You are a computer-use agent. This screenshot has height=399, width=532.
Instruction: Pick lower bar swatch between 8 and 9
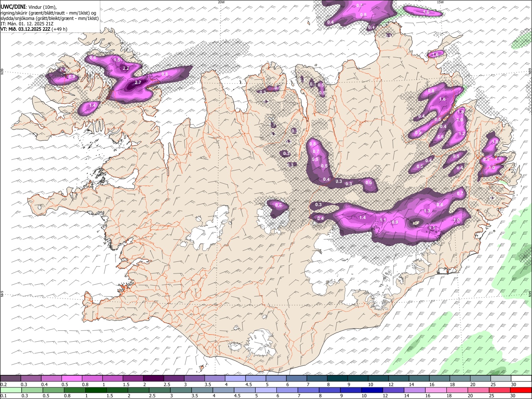coord(330,390)
